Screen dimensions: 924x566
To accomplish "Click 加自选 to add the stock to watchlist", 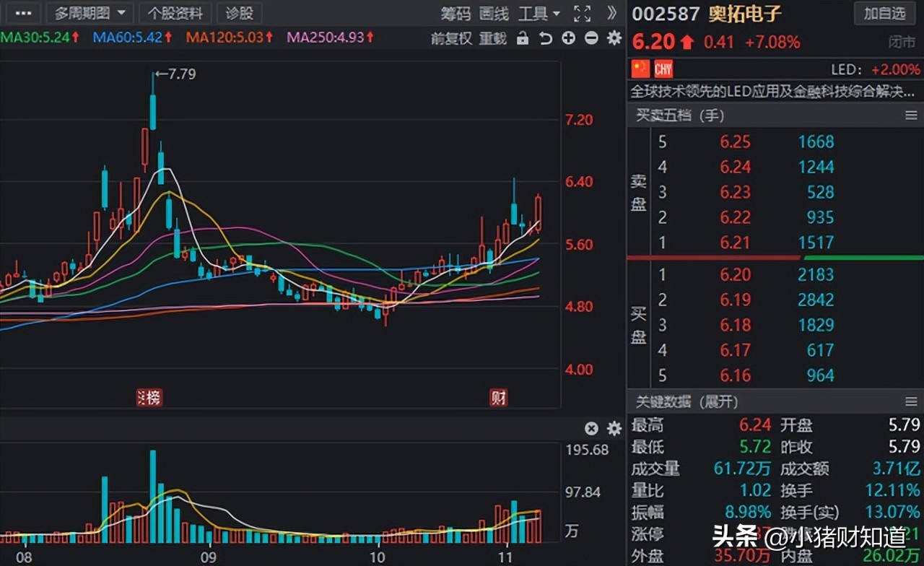I will click(x=884, y=13).
